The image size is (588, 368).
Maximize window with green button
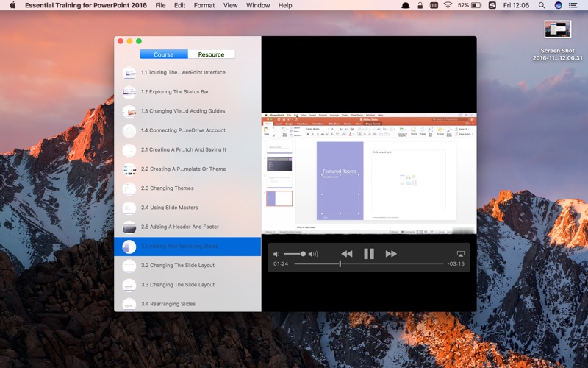(x=139, y=41)
